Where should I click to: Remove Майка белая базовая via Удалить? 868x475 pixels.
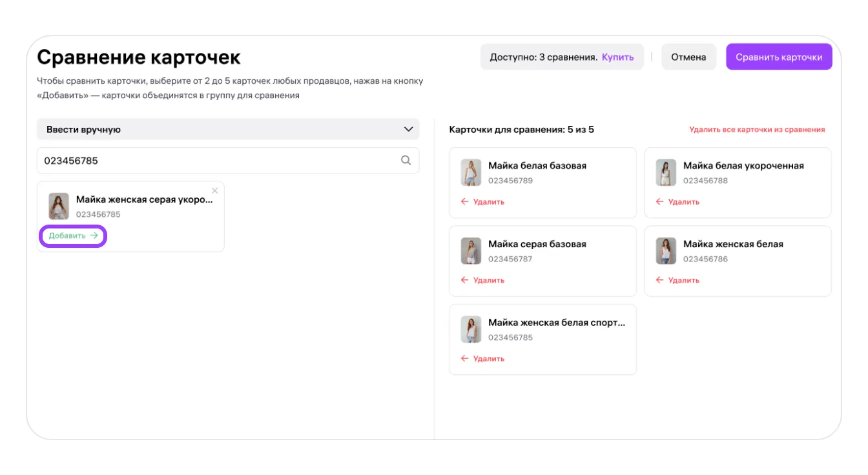482,202
